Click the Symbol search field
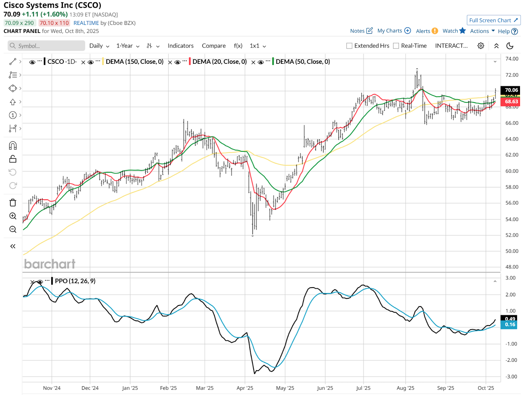The height and width of the screenshot is (395, 532). [x=47, y=46]
